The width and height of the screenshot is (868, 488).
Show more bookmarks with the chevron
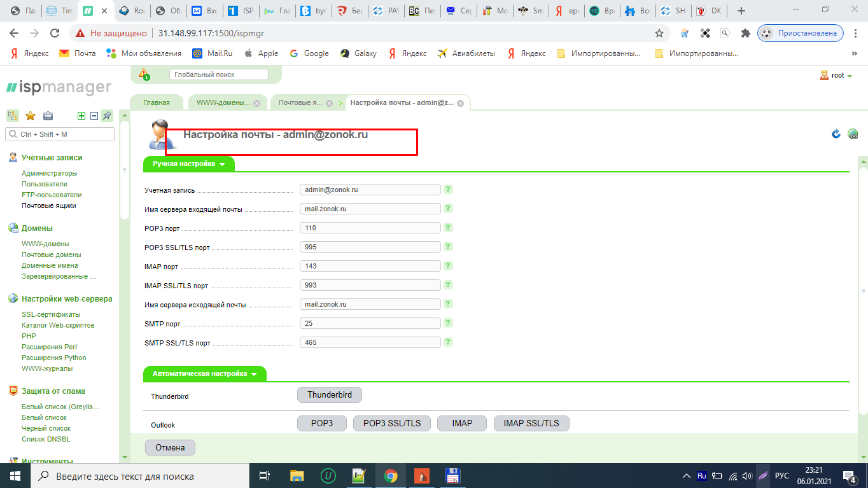point(854,53)
